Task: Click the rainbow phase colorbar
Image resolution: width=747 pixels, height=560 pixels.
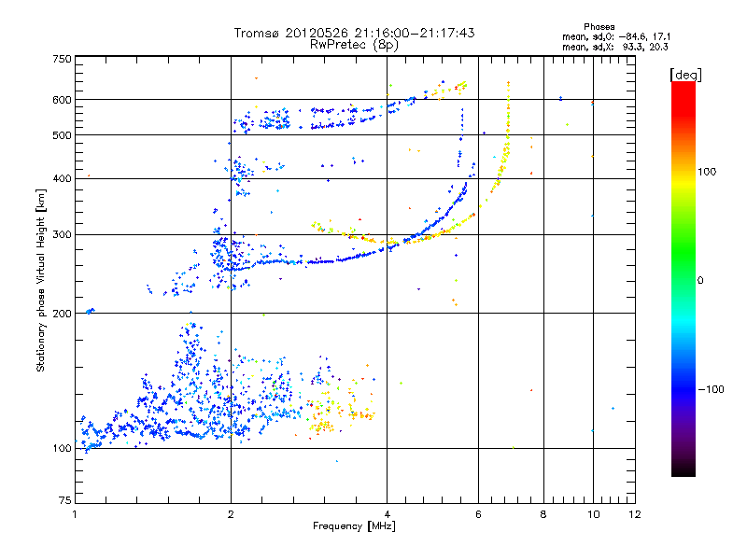Action: (684, 279)
